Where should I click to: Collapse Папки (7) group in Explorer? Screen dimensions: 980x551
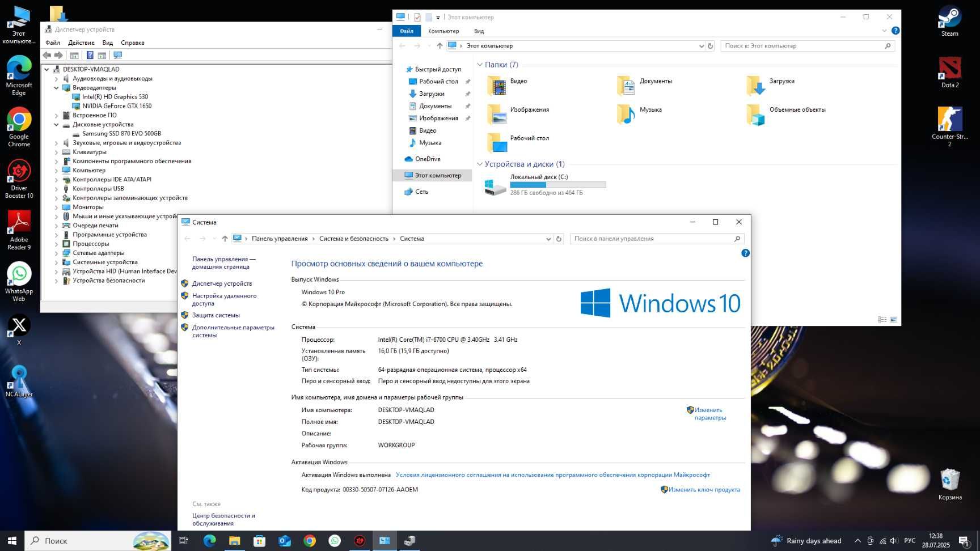480,65
